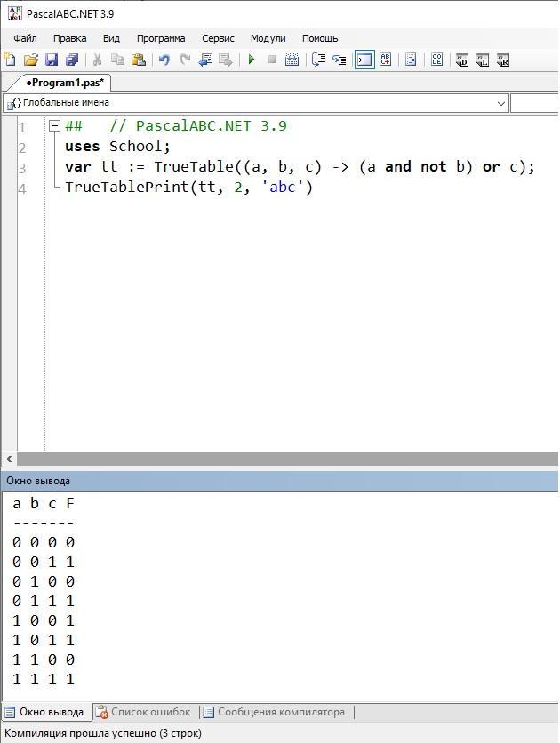
Task: Open the Помощь menu
Action: coord(320,38)
